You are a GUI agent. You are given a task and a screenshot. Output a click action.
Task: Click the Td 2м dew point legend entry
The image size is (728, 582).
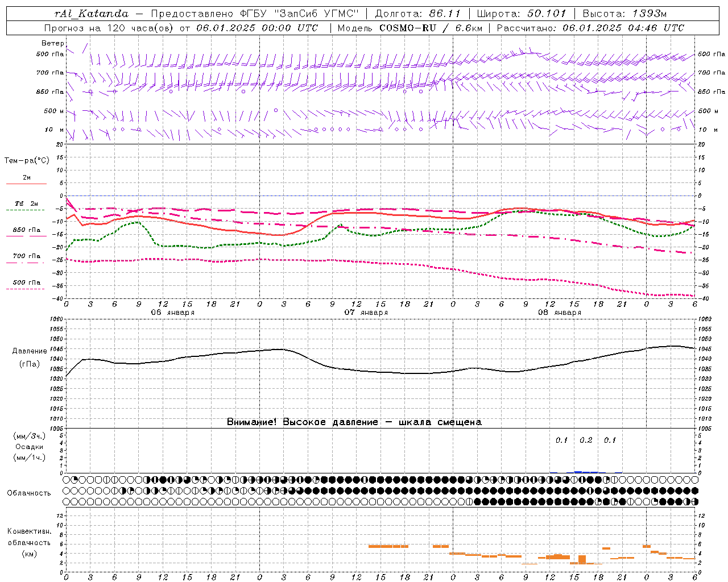(x=26, y=203)
